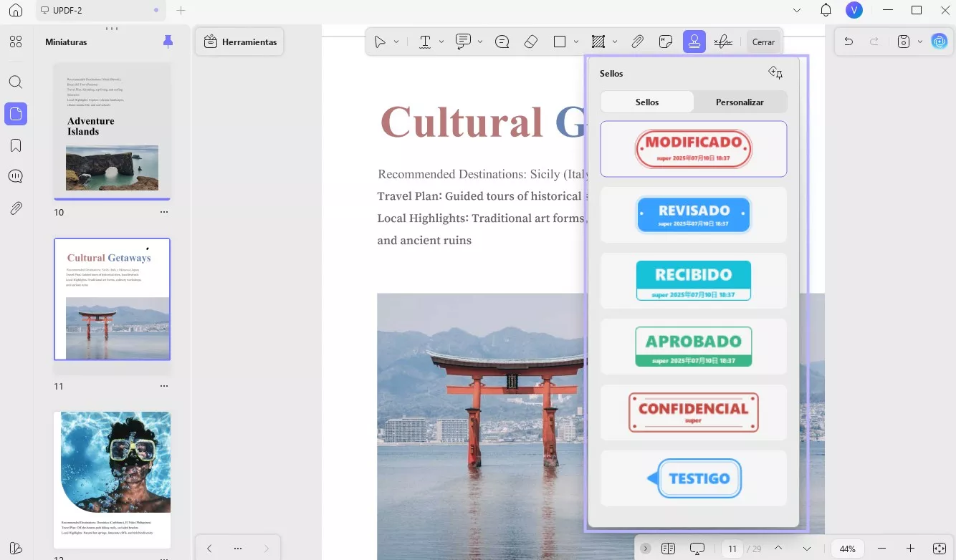Click the Cerrar button

pos(763,42)
